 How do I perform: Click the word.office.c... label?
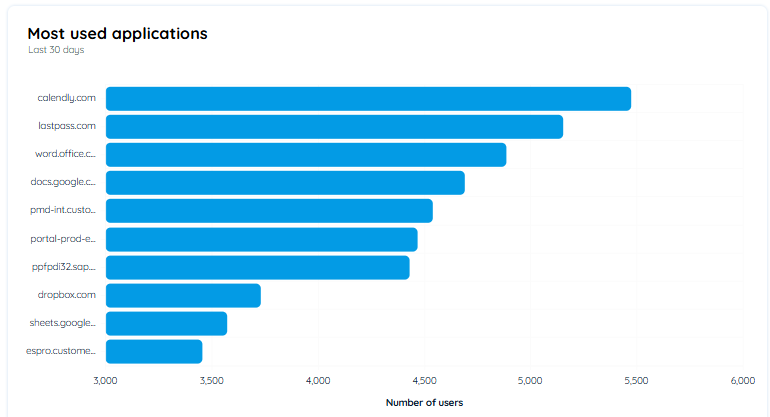pos(65,154)
